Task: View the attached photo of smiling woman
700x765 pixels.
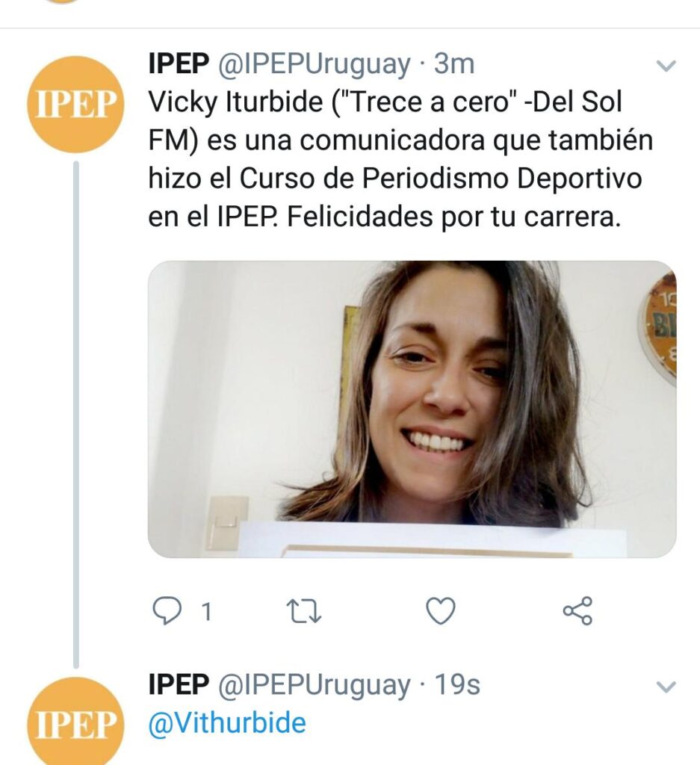Action: click(412, 408)
